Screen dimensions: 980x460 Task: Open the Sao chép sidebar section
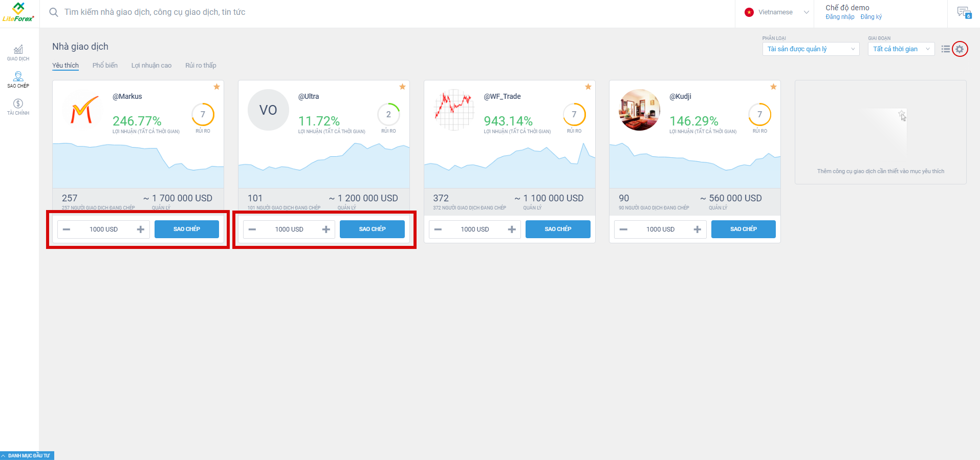pos(18,80)
